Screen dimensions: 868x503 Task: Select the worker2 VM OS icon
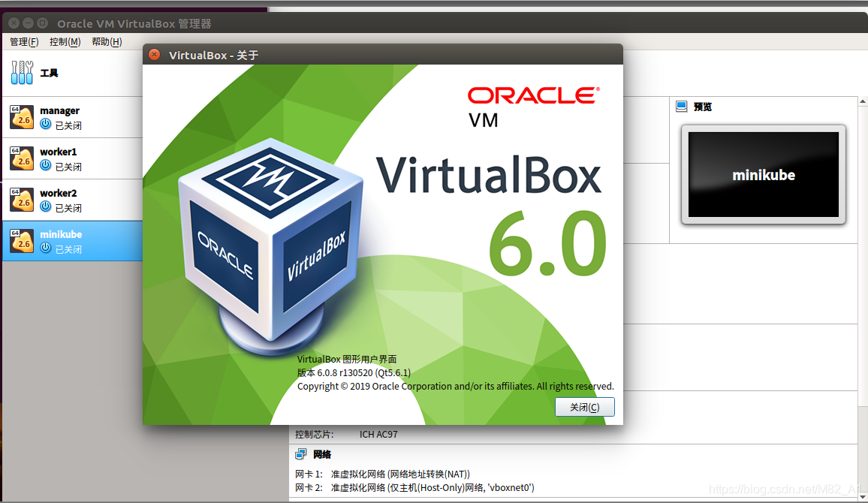tap(22, 200)
